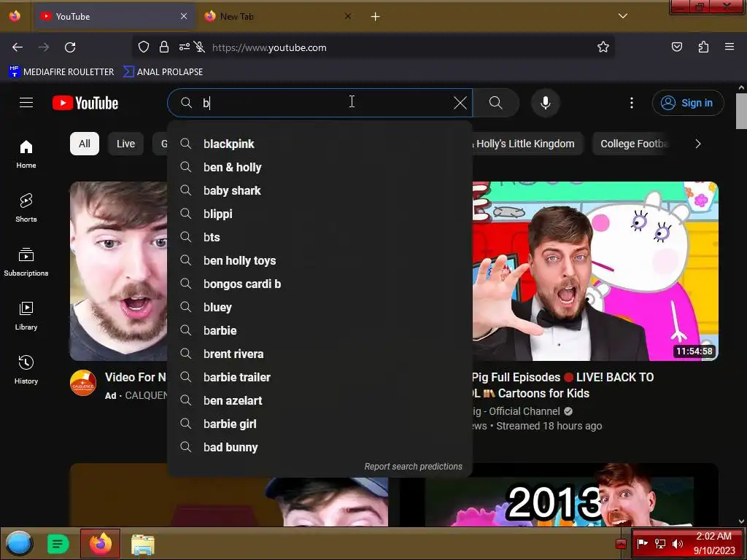The height and width of the screenshot is (560, 747).
Task: Switch to the New Tab tab
Action: pyautogui.click(x=279, y=17)
